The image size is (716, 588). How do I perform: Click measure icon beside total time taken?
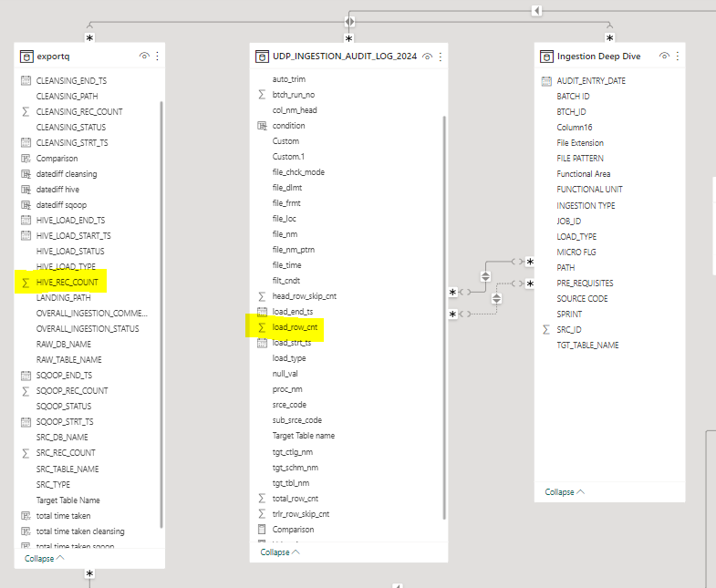point(26,516)
